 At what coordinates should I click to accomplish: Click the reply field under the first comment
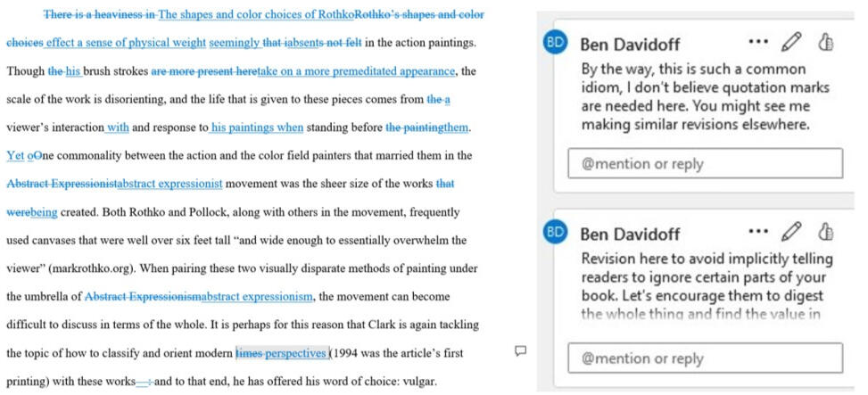click(705, 164)
